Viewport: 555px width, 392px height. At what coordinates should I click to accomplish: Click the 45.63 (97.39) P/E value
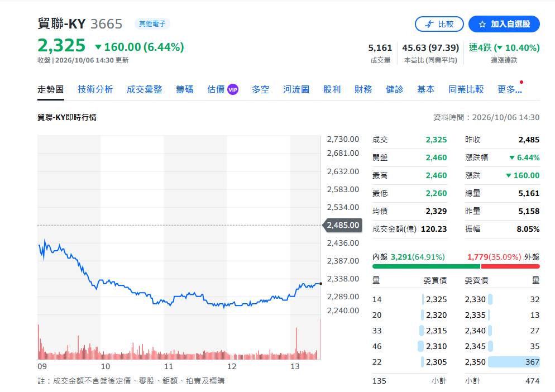click(430, 47)
